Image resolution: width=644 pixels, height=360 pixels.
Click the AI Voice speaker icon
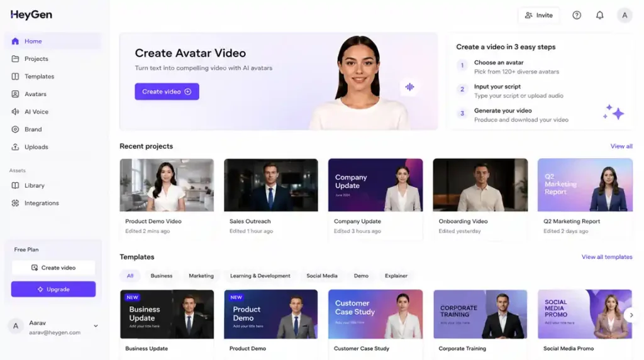tap(15, 112)
